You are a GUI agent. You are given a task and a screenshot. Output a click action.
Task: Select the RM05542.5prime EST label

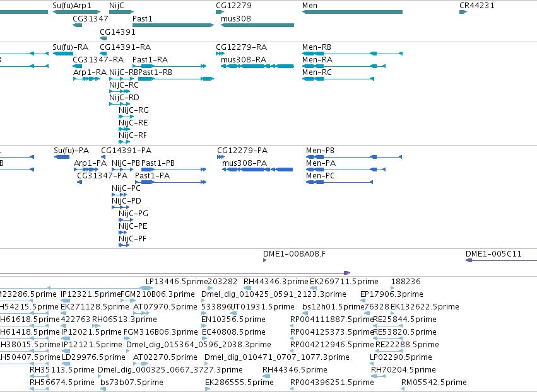[434, 383]
